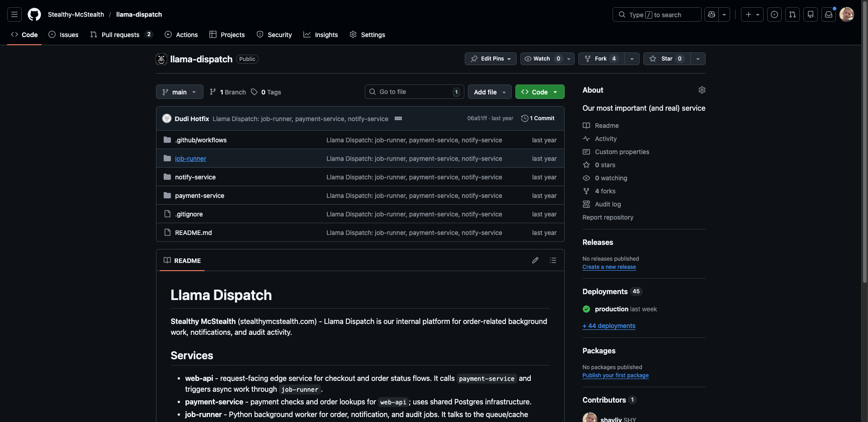Edit README with the pencil icon
Screen dimensions: 868x422
535,260
